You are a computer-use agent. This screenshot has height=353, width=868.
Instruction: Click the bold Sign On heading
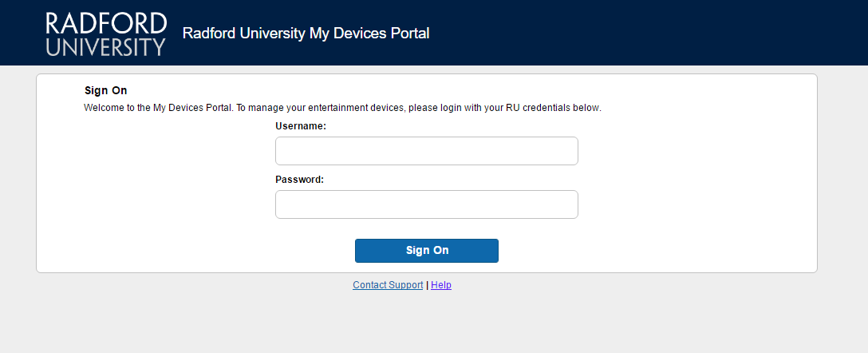pyautogui.click(x=106, y=90)
